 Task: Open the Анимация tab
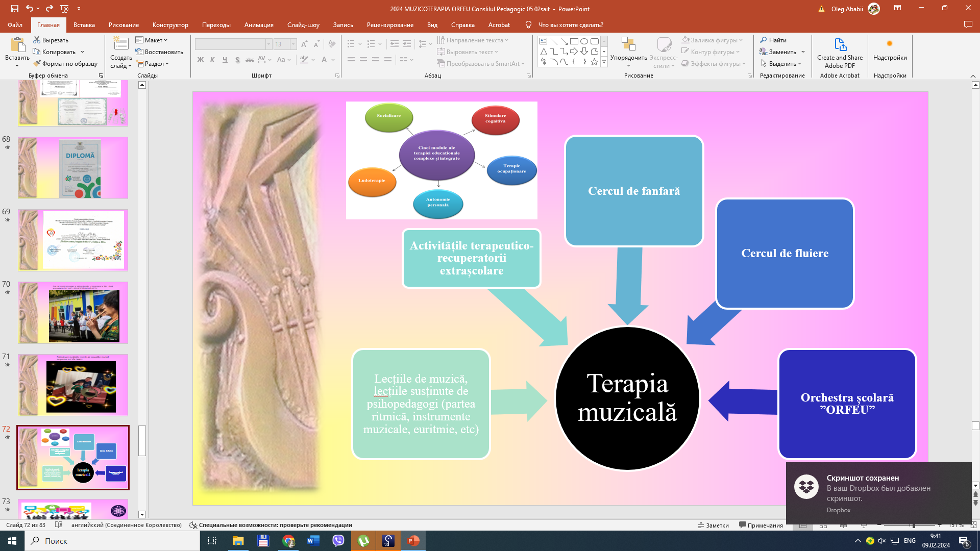pos(259,24)
